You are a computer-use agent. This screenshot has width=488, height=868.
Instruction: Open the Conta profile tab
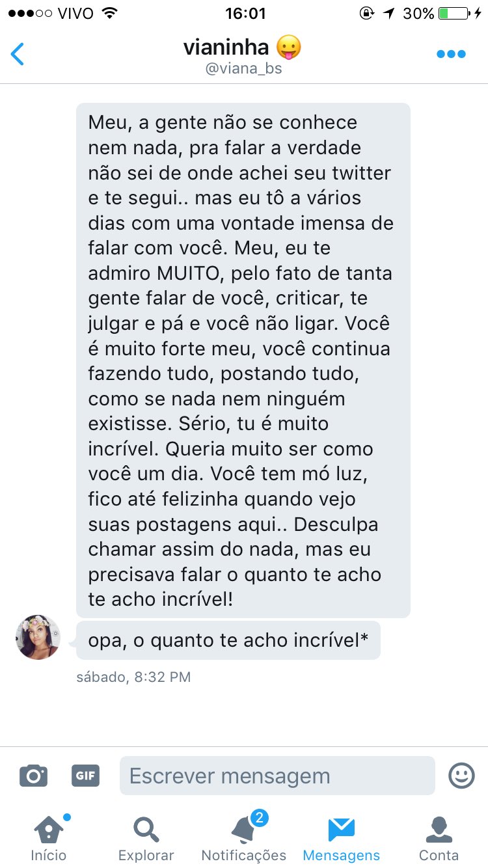pyautogui.click(x=439, y=838)
